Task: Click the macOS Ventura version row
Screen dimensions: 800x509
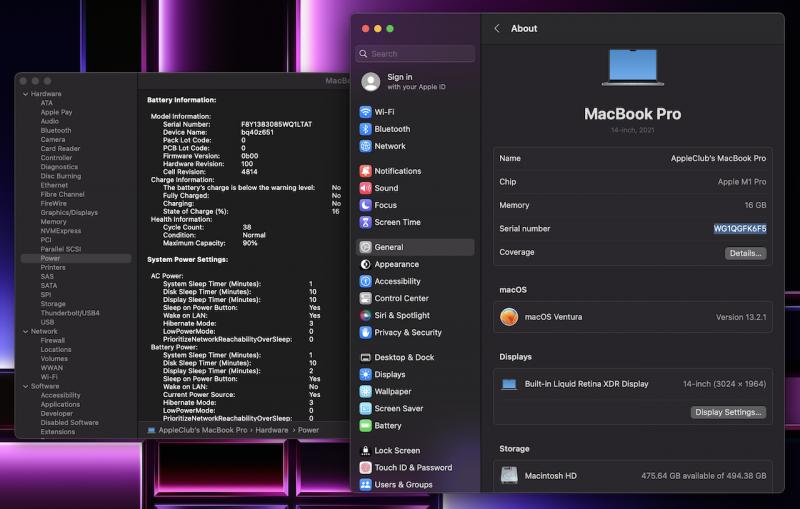Action: [633, 317]
